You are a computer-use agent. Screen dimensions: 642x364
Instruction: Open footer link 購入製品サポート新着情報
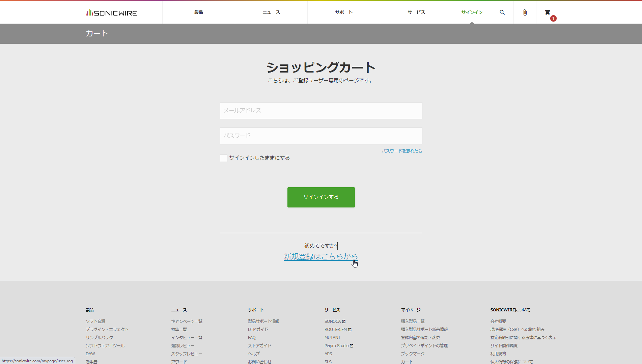424,330
